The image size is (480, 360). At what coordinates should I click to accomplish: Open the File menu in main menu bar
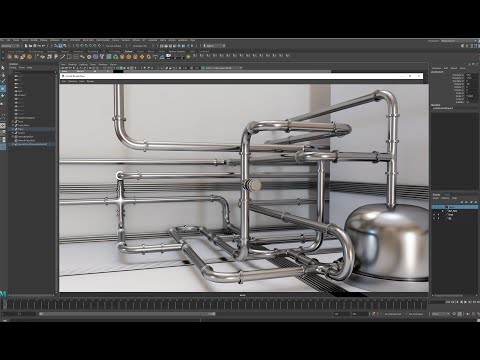(x=2, y=40)
